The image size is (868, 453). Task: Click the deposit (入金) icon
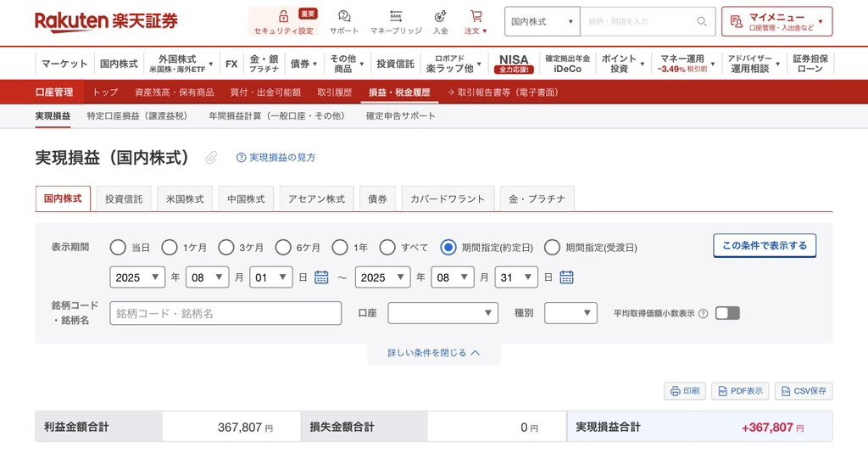tap(441, 16)
